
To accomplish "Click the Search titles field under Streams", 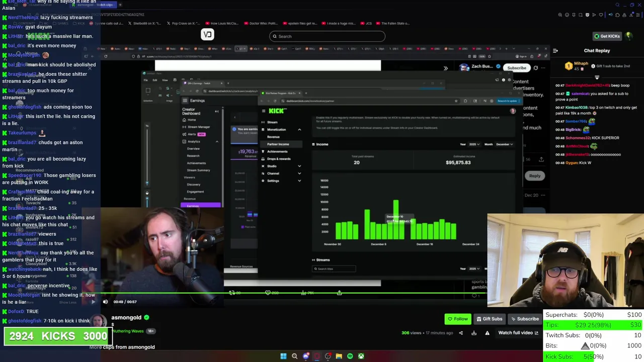I will click(334, 269).
